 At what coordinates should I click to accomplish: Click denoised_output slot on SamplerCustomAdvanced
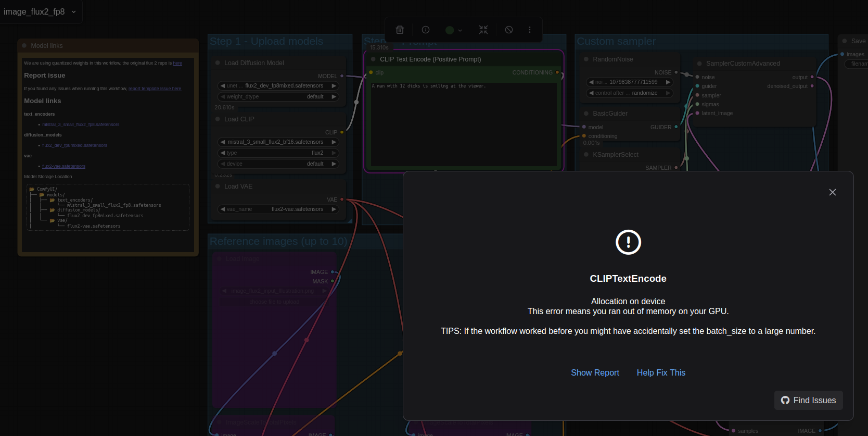pyautogui.click(x=812, y=86)
